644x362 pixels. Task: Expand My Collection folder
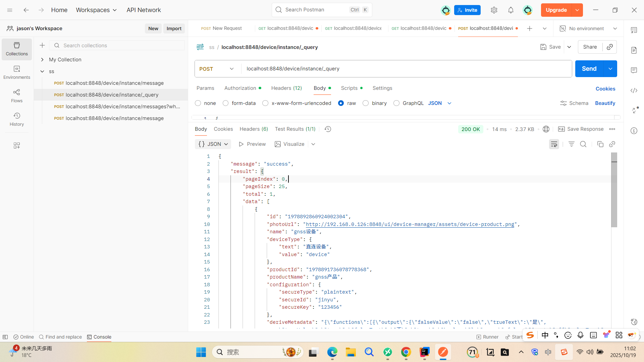(x=42, y=60)
